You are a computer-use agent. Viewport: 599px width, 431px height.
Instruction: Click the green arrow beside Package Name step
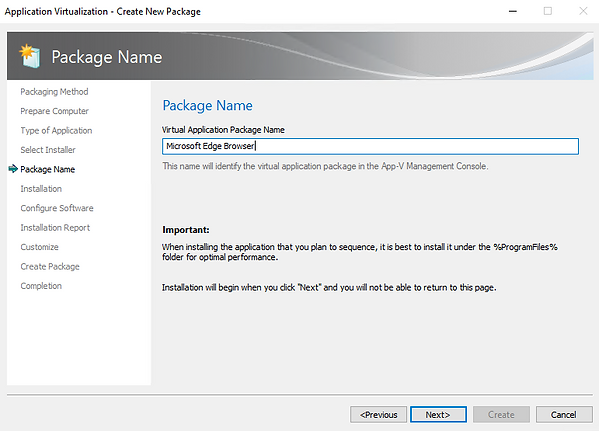click(x=13, y=169)
